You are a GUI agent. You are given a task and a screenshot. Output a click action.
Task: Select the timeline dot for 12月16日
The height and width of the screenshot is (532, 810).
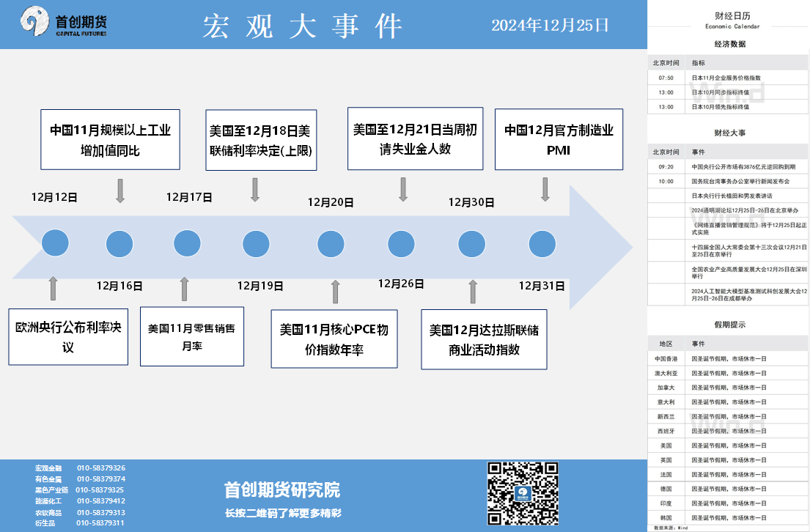point(119,244)
